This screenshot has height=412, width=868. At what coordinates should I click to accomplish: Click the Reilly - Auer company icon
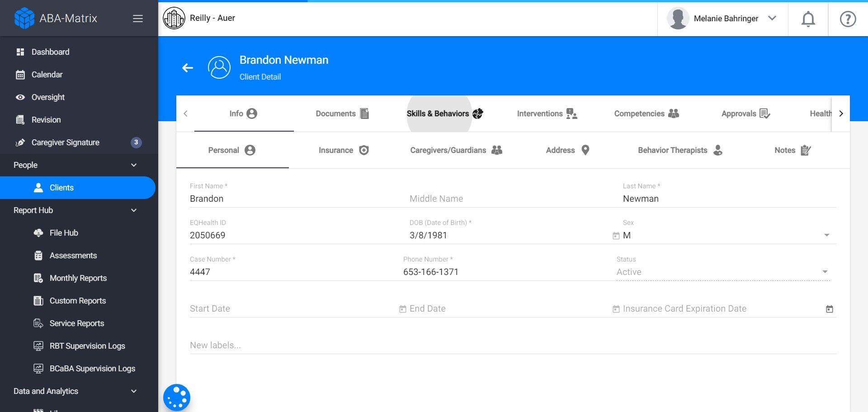[174, 18]
